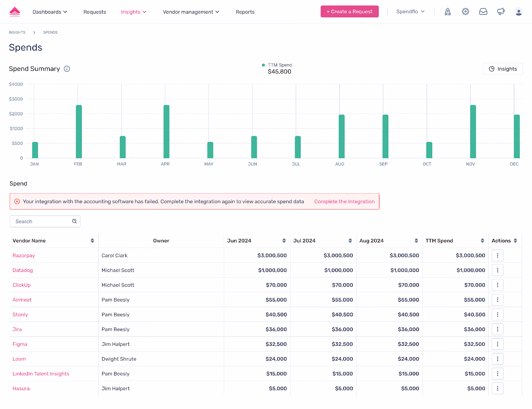This screenshot has height=409, width=532.
Task: Click the megaphone announcements icon
Action: pyautogui.click(x=501, y=12)
